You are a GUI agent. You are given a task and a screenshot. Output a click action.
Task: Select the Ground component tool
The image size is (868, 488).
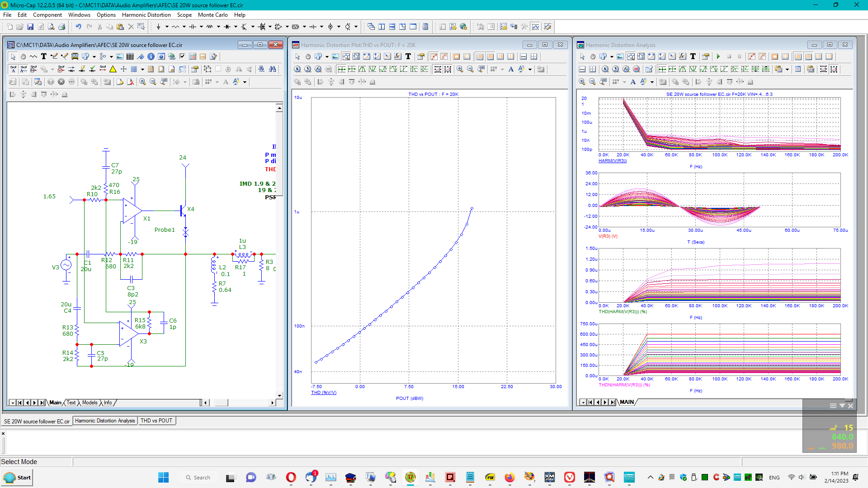(x=158, y=27)
